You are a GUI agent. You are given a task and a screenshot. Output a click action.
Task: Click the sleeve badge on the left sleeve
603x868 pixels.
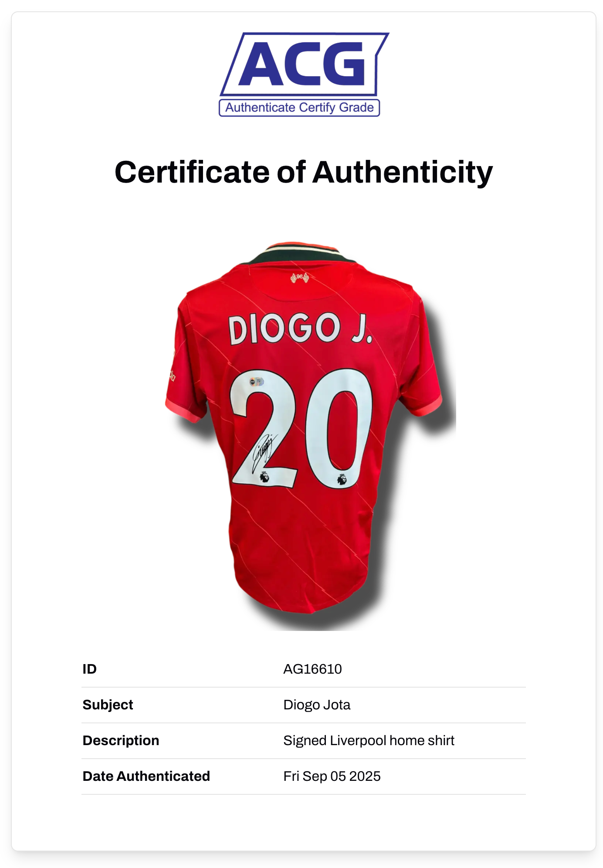pos(172,374)
